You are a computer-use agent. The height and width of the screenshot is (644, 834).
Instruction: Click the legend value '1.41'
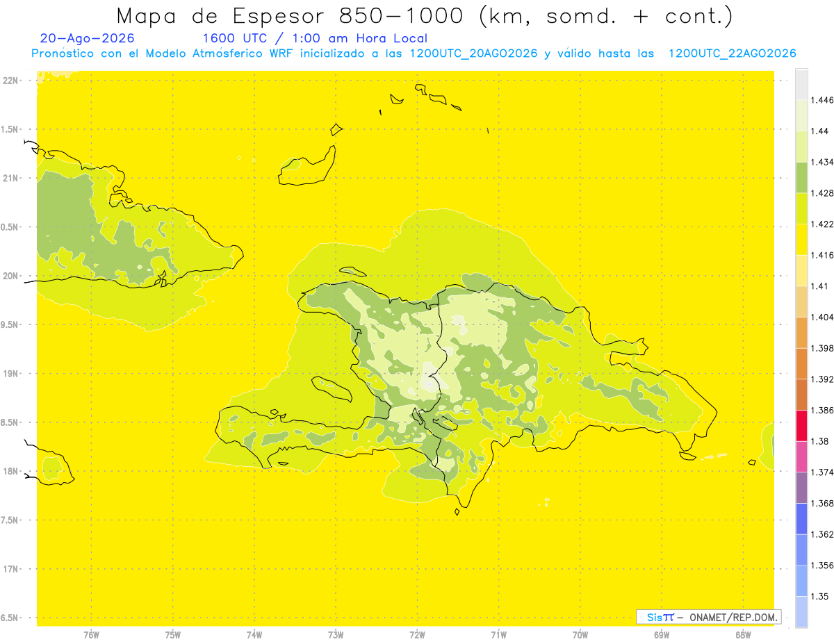821,286
